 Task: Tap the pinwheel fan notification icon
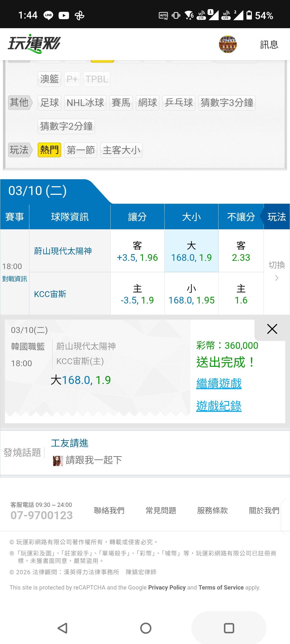tap(79, 15)
